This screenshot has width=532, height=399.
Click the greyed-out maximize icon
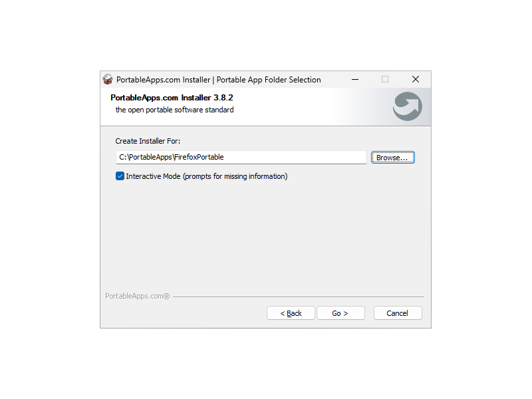pos(385,79)
